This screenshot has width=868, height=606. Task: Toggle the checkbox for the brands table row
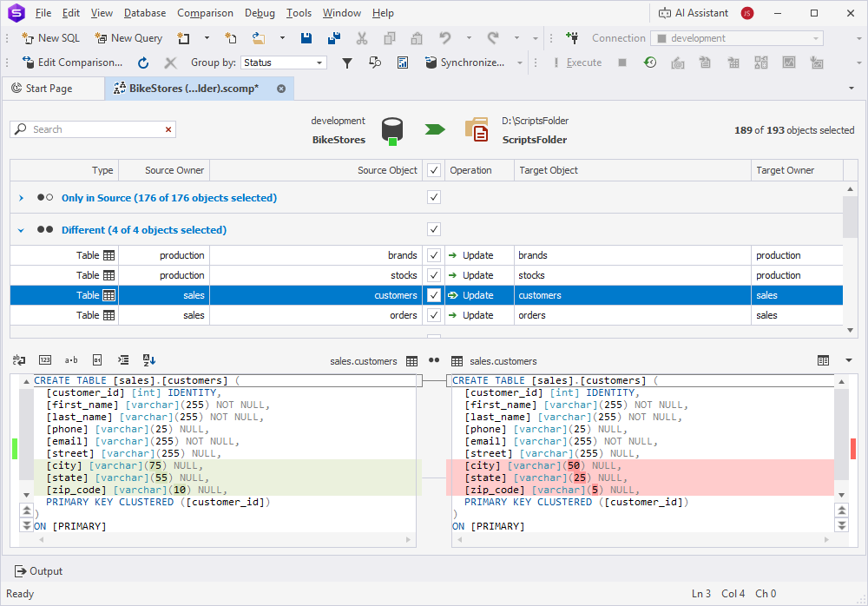coord(432,254)
